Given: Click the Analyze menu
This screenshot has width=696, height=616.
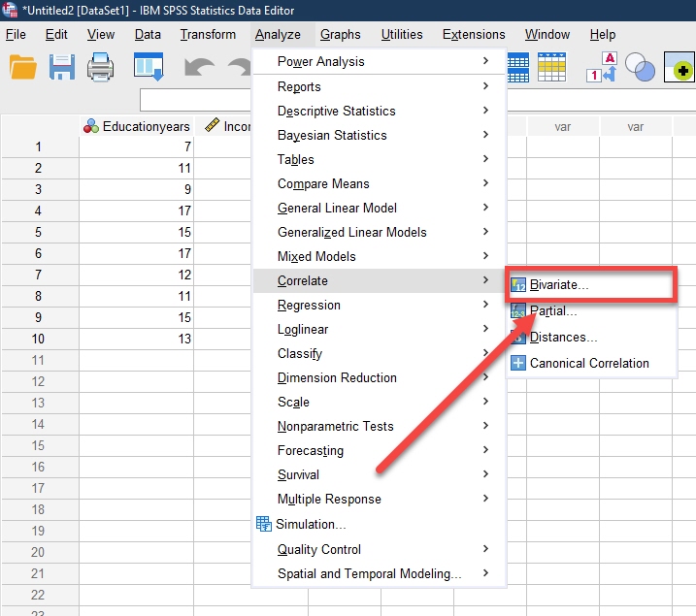Looking at the screenshot, I should coord(278,34).
